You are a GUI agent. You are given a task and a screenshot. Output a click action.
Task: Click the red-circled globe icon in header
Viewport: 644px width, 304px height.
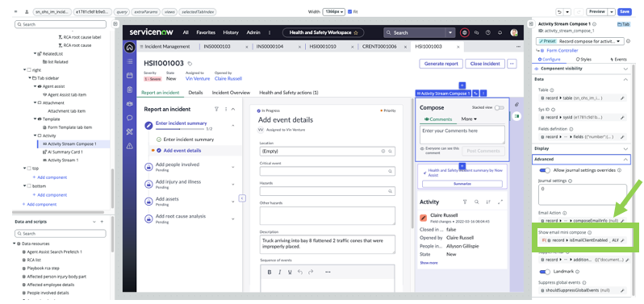pos(465,32)
